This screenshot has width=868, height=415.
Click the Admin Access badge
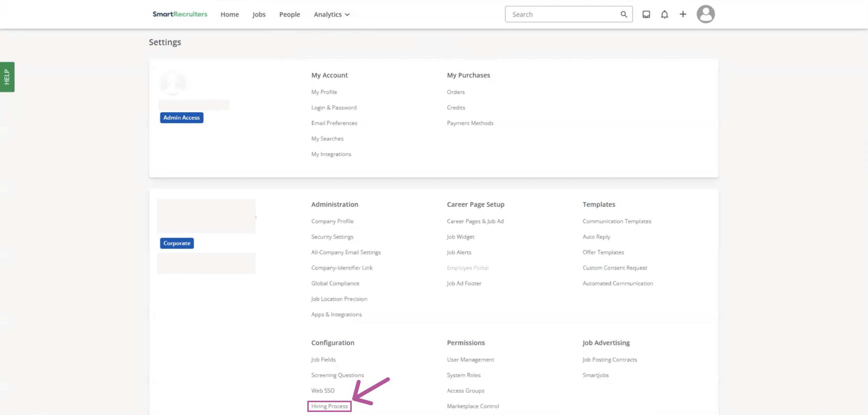(x=181, y=117)
